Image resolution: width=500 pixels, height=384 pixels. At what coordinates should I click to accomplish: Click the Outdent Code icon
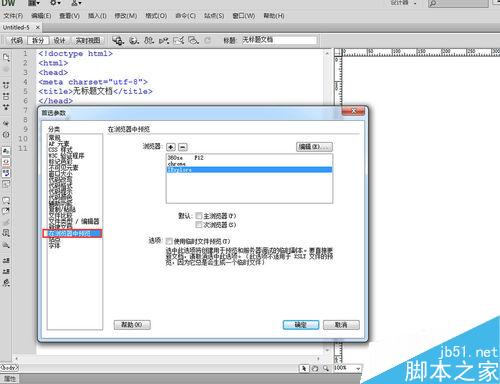(6, 271)
